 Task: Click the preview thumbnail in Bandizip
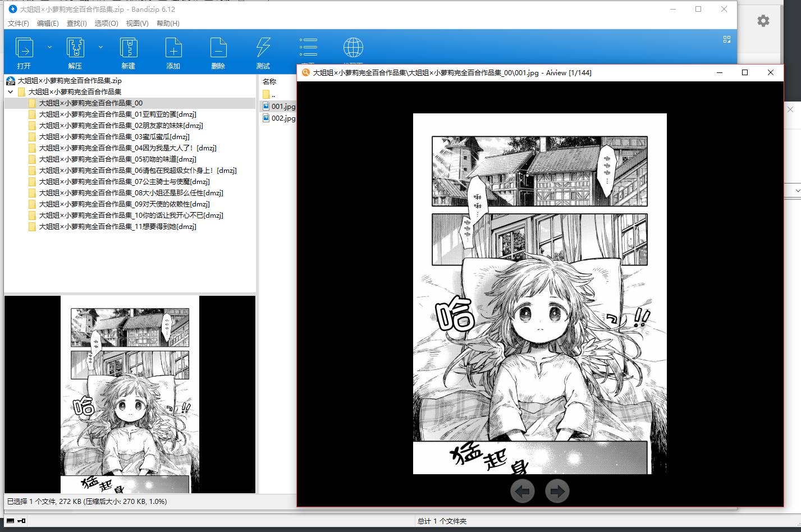point(130,394)
